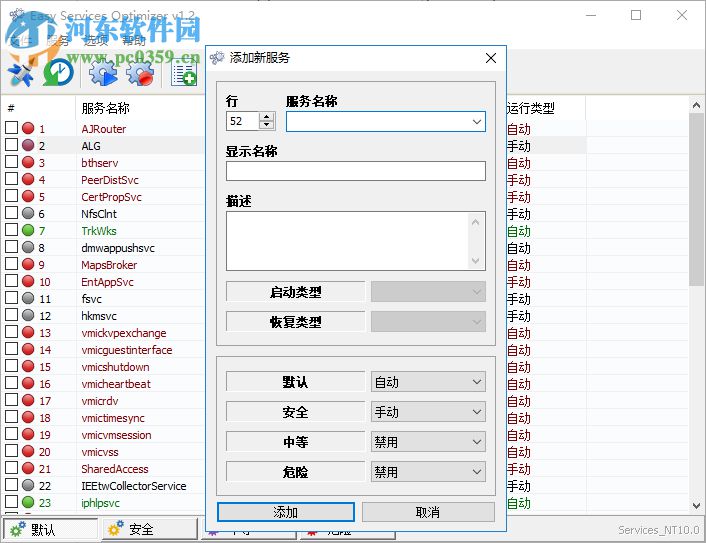Screen dimensions: 706x543
Task: Tick the checkbox for TrkWks row
Action: coord(11,230)
